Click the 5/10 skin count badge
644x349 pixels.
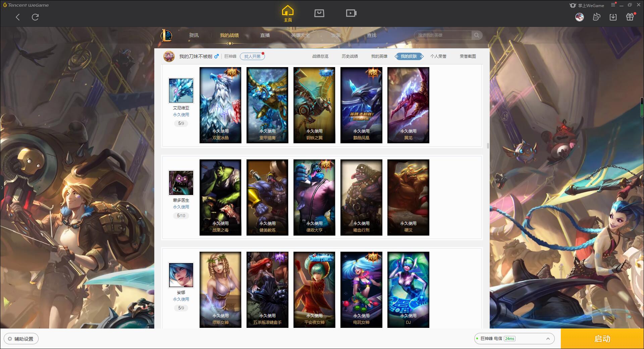click(x=181, y=216)
